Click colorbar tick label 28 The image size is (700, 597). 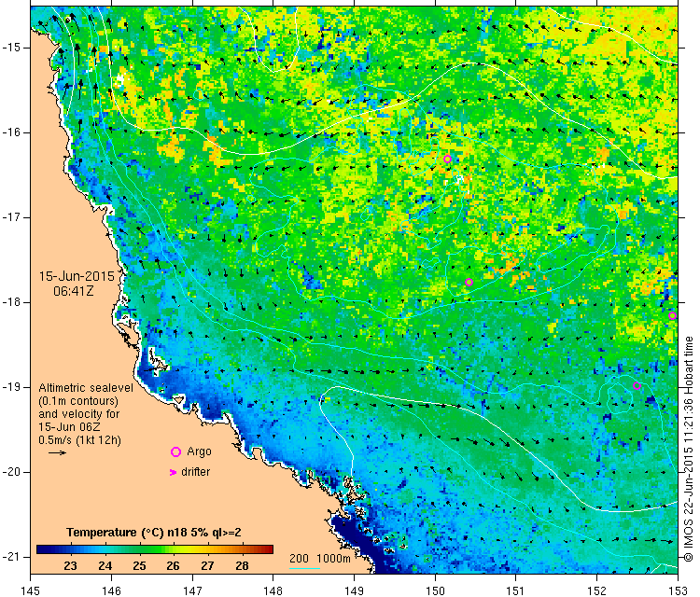tap(242, 566)
